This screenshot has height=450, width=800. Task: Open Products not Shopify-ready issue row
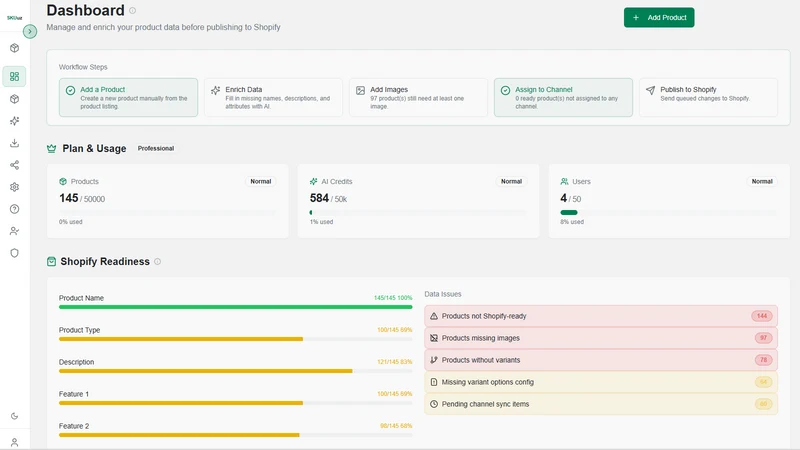coord(601,316)
